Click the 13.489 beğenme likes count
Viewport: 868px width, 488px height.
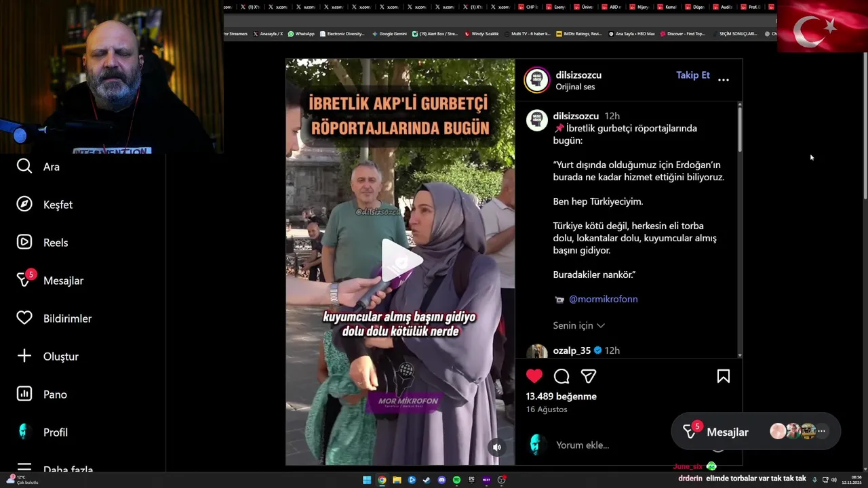point(561,396)
